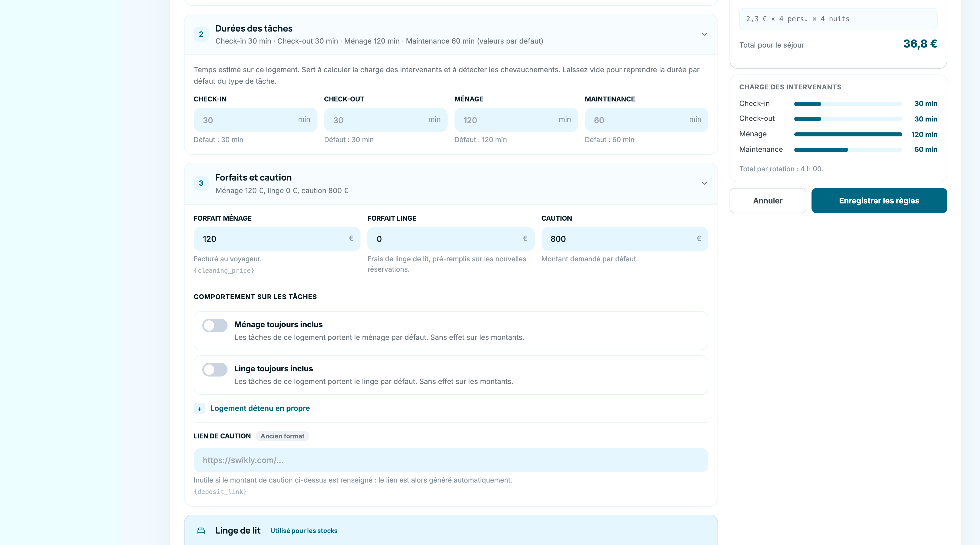The image size is (980, 545).
Task: Click the {cleaning_price} variable text
Action: click(x=224, y=270)
